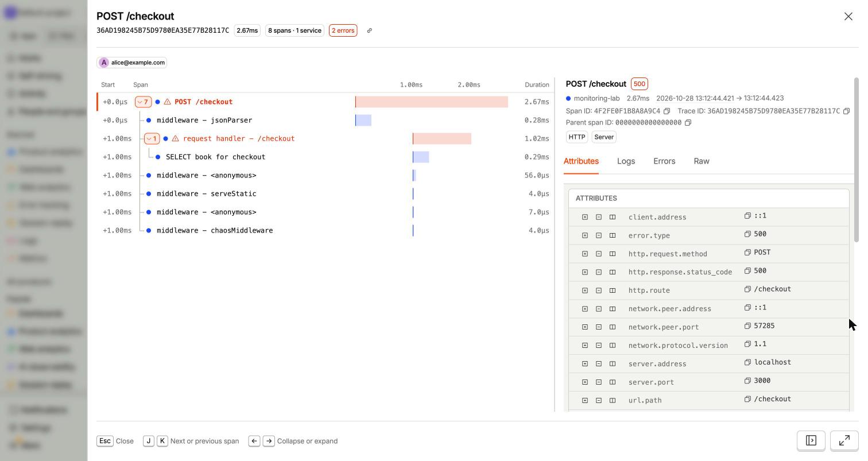Image resolution: width=868 pixels, height=461 pixels.
Task: Add exclude filter for network.peer.address
Action: point(599,309)
